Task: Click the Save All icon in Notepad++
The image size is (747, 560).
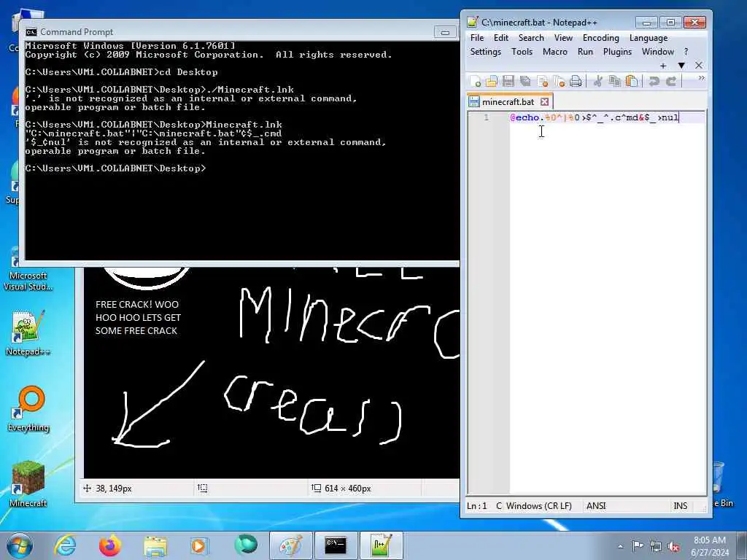Action: tap(525, 82)
